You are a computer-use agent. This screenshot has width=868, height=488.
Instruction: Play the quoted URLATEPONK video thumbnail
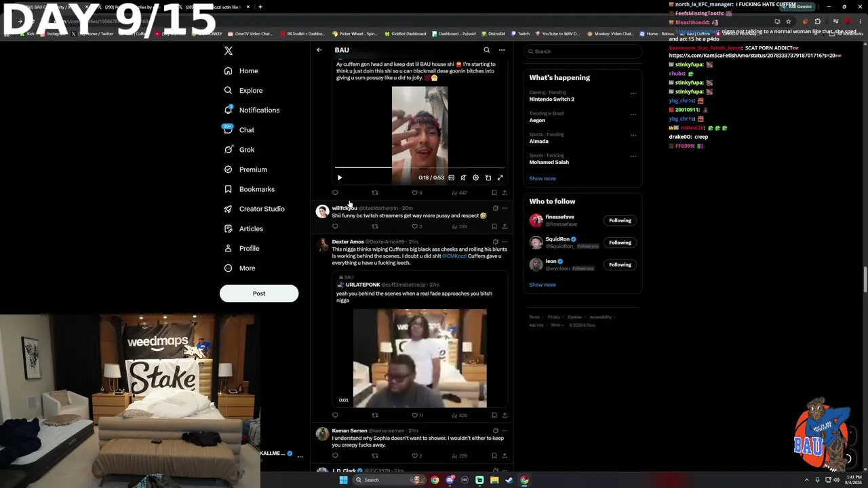click(420, 358)
